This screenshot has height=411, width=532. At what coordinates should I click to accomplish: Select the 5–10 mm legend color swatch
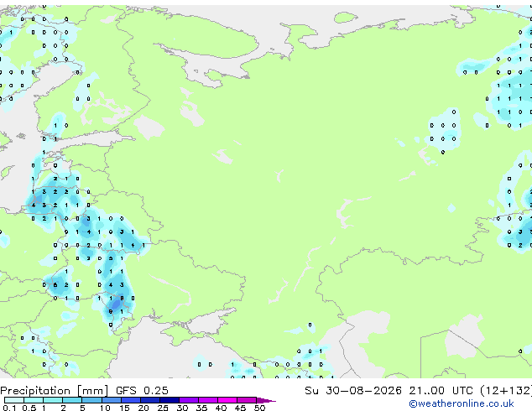click(x=91, y=400)
